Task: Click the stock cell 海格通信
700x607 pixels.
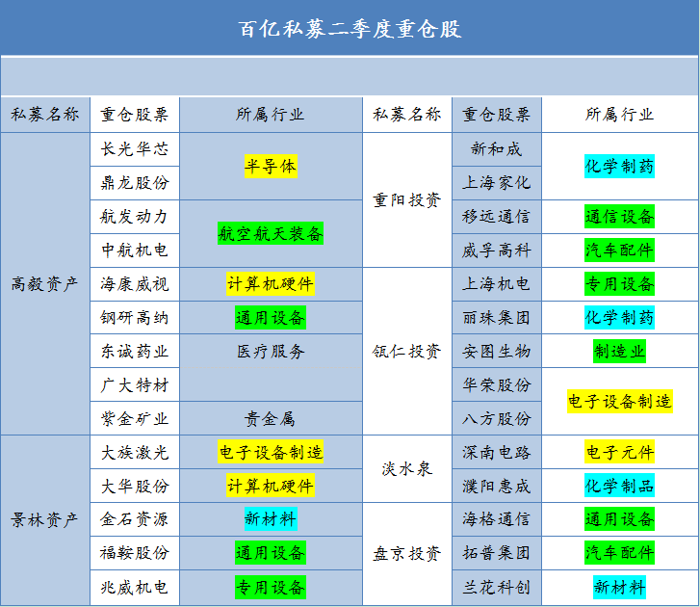Action: [x=497, y=519]
